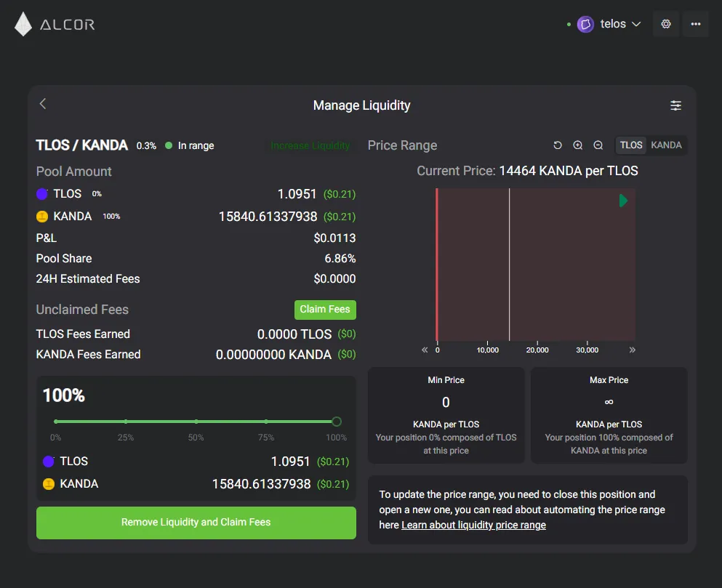The image size is (722, 588).
Task: Shift chart left with double chevron
Action: [425, 350]
